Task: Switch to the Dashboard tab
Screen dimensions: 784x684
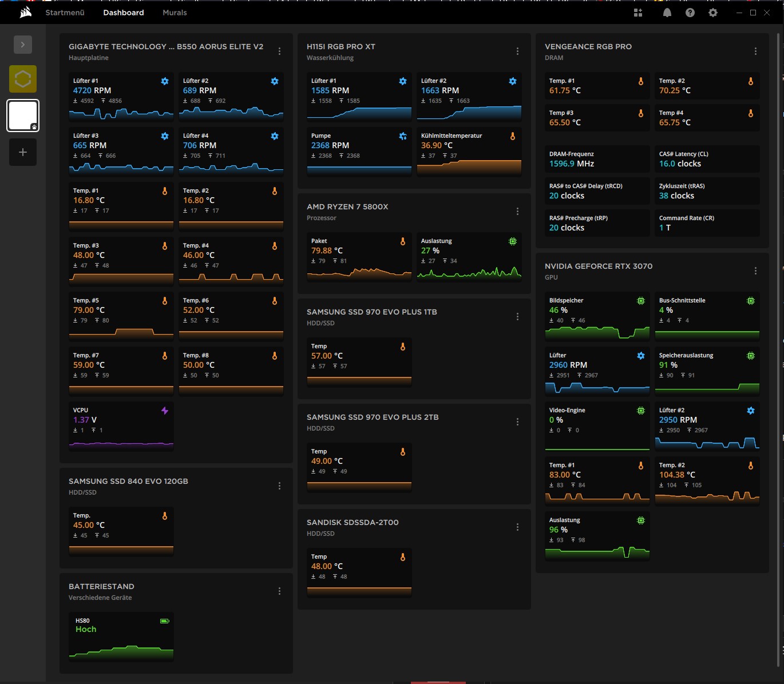Action: (x=124, y=13)
